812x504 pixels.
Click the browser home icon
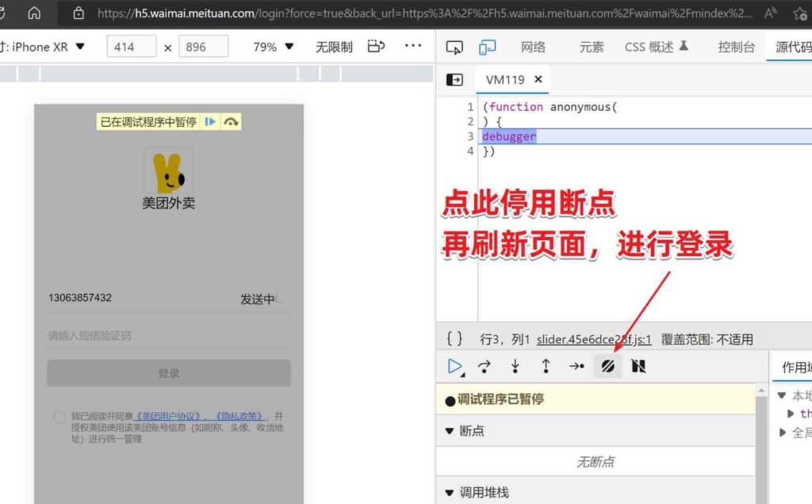tap(34, 13)
